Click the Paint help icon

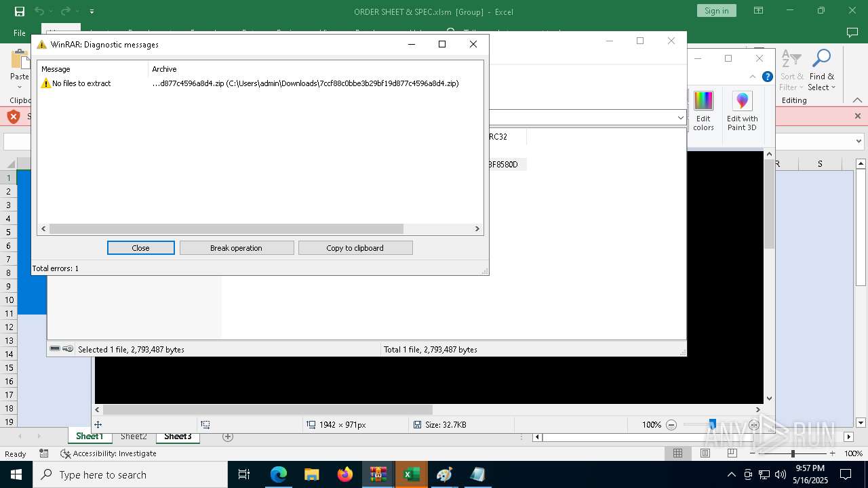(767, 77)
